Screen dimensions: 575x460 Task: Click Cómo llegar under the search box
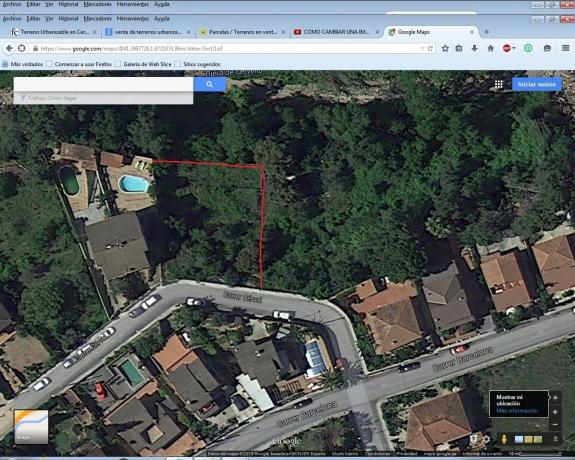(x=62, y=98)
